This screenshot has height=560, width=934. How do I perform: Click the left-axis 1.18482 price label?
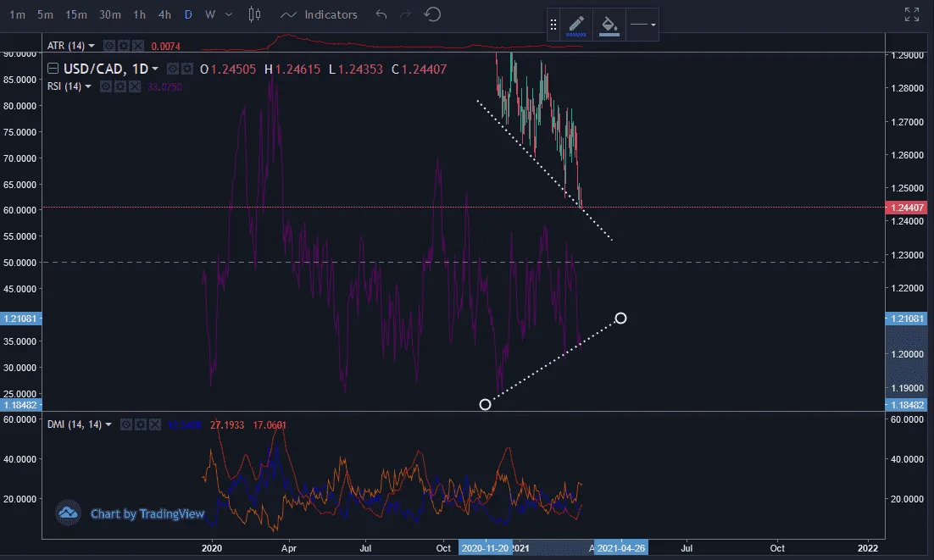[x=20, y=405]
